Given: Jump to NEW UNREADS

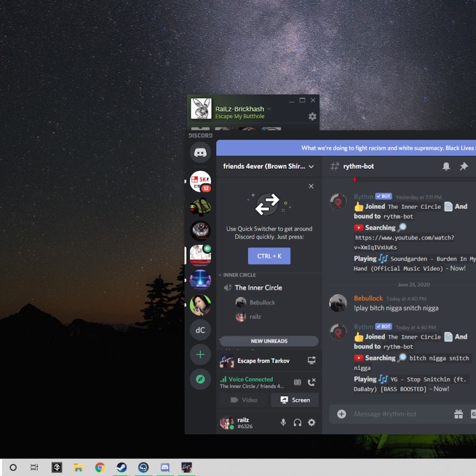Looking at the screenshot, I should pos(269,341).
